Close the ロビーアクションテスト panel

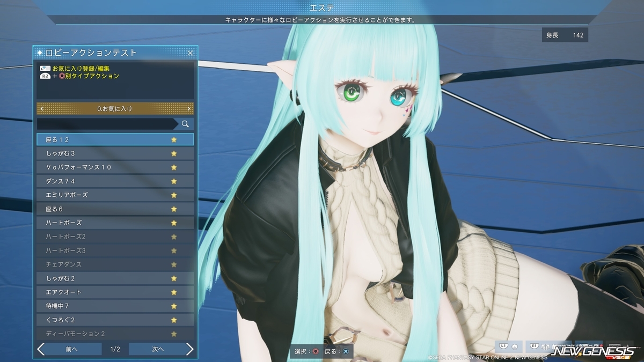(x=190, y=53)
